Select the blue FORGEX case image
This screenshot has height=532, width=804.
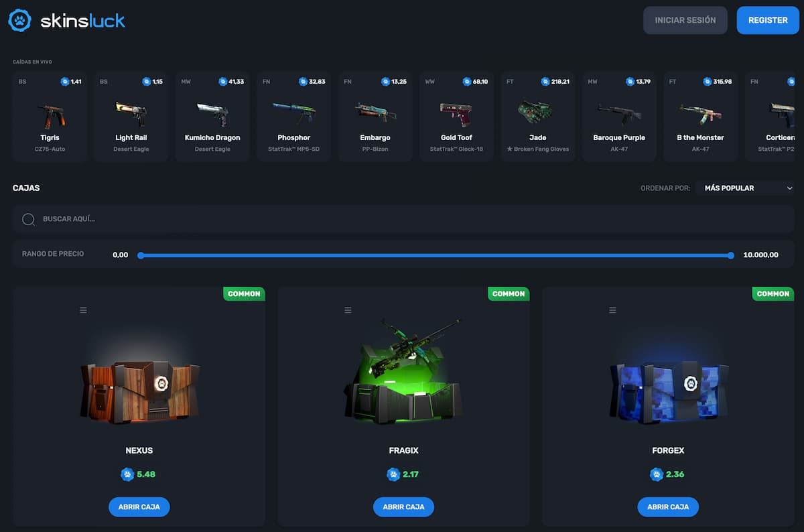(668, 393)
